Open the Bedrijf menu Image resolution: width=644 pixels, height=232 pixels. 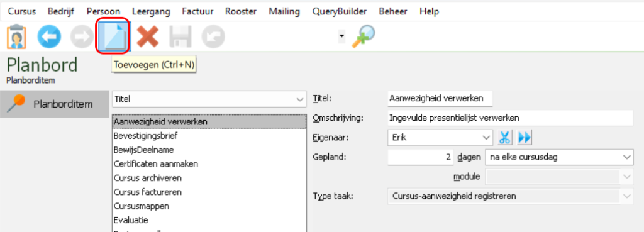pos(61,11)
